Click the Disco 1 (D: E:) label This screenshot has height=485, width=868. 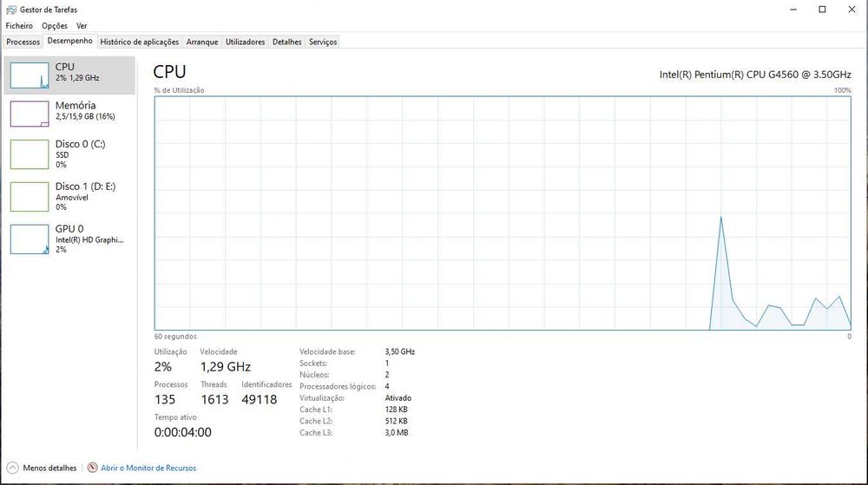[x=85, y=187]
